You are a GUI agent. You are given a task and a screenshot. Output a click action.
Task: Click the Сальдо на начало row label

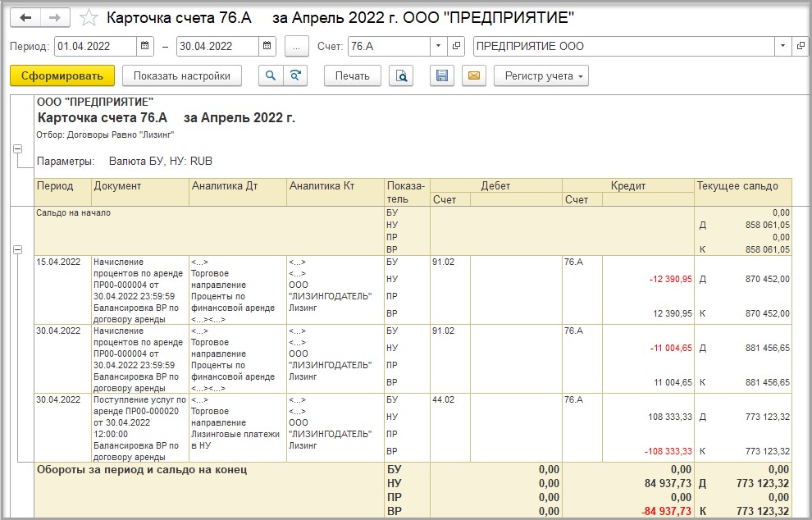[74, 213]
